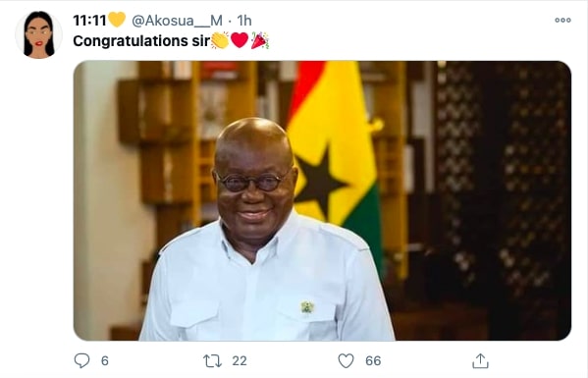Click the yellow heart emoji beside name
The image size is (588, 378).
pyautogui.click(x=117, y=20)
